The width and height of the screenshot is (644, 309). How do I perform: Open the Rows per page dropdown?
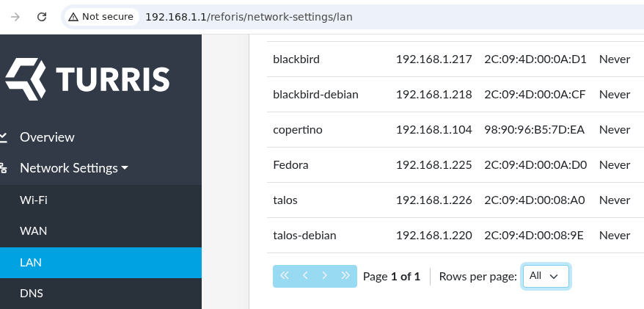[545, 276]
